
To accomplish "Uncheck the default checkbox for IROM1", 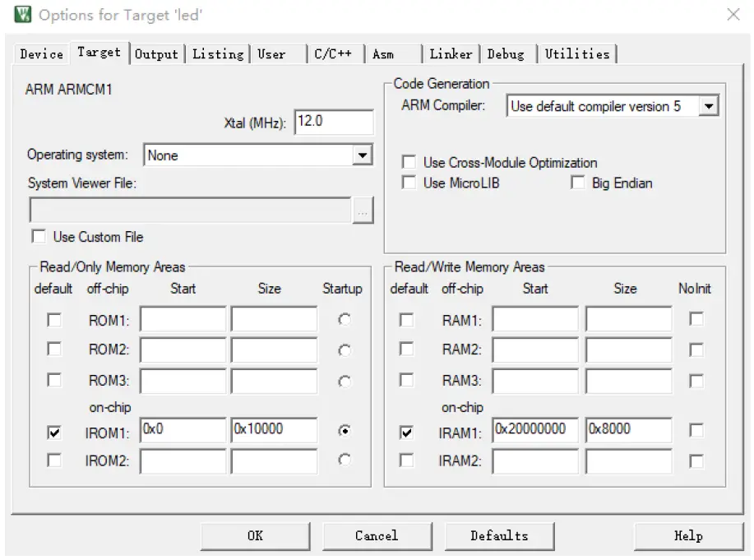I will point(53,430).
